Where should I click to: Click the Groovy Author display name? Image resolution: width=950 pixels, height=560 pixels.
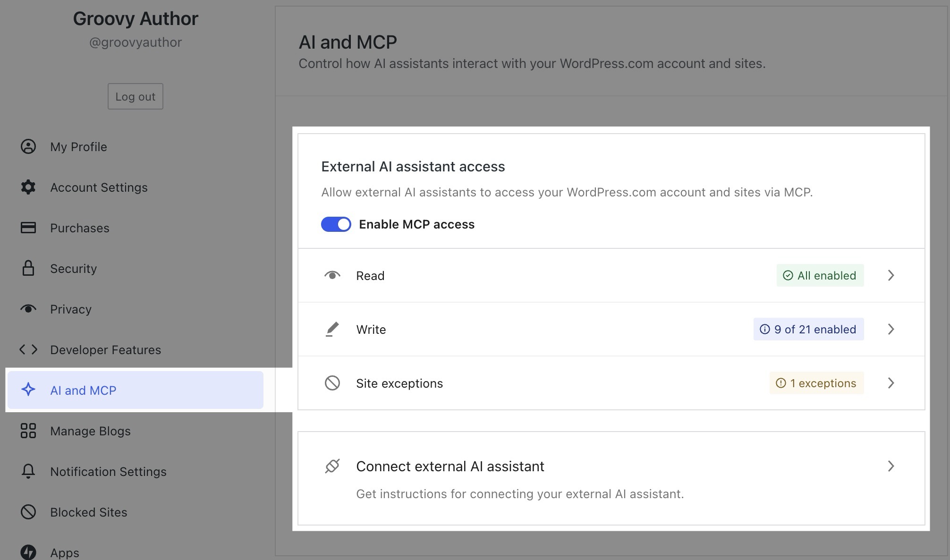[x=136, y=19]
